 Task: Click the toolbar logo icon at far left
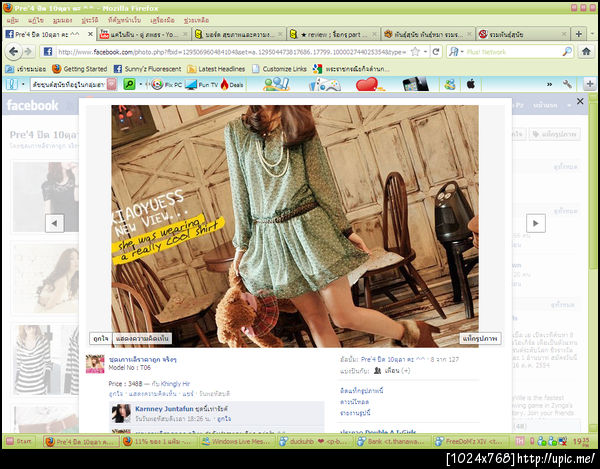pos(12,84)
